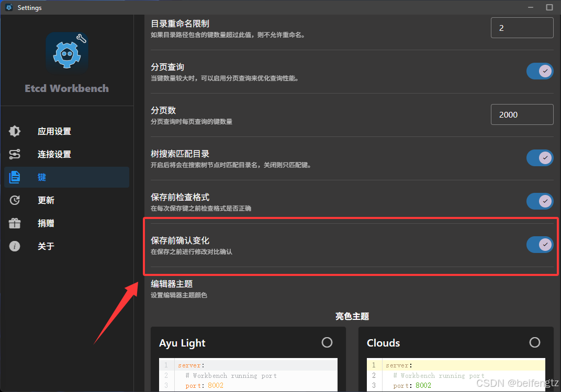Click the 目录重命名限制 heading
The width and height of the screenshot is (561, 392).
click(180, 24)
